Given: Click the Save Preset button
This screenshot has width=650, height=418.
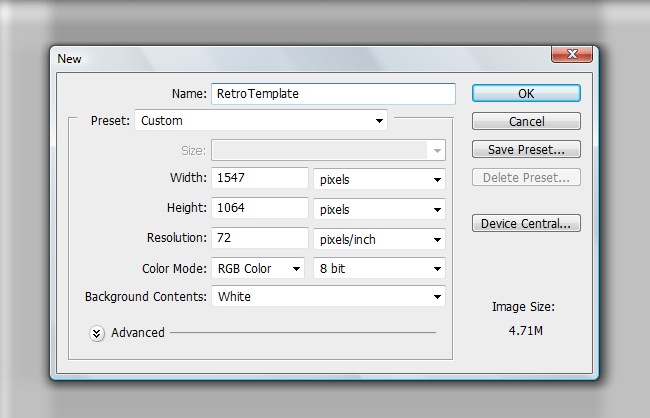Looking at the screenshot, I should [x=526, y=150].
